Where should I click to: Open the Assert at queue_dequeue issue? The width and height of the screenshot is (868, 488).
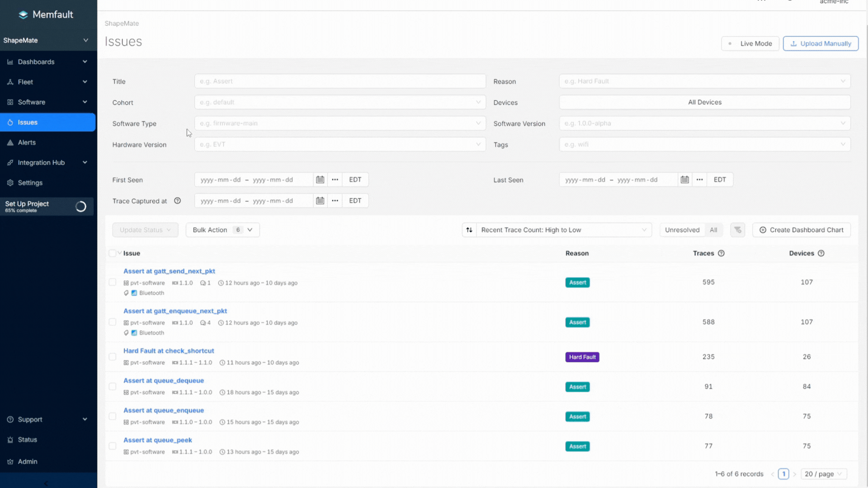[x=164, y=380]
